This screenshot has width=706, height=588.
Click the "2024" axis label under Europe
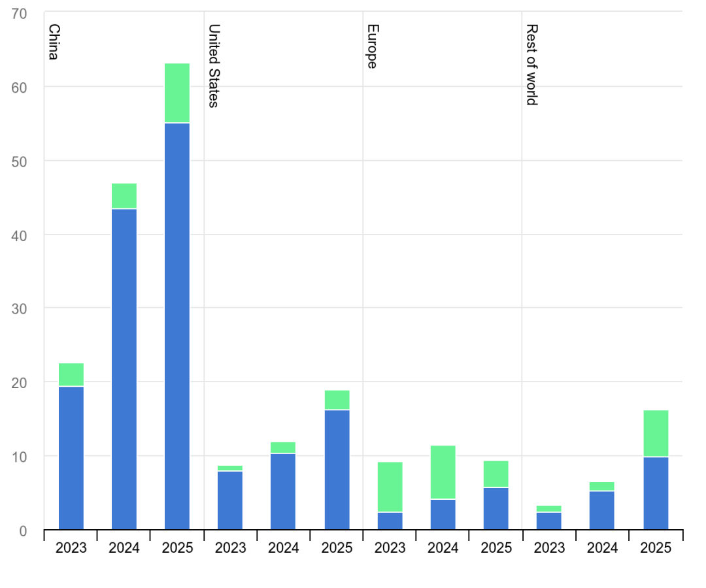tap(443, 548)
